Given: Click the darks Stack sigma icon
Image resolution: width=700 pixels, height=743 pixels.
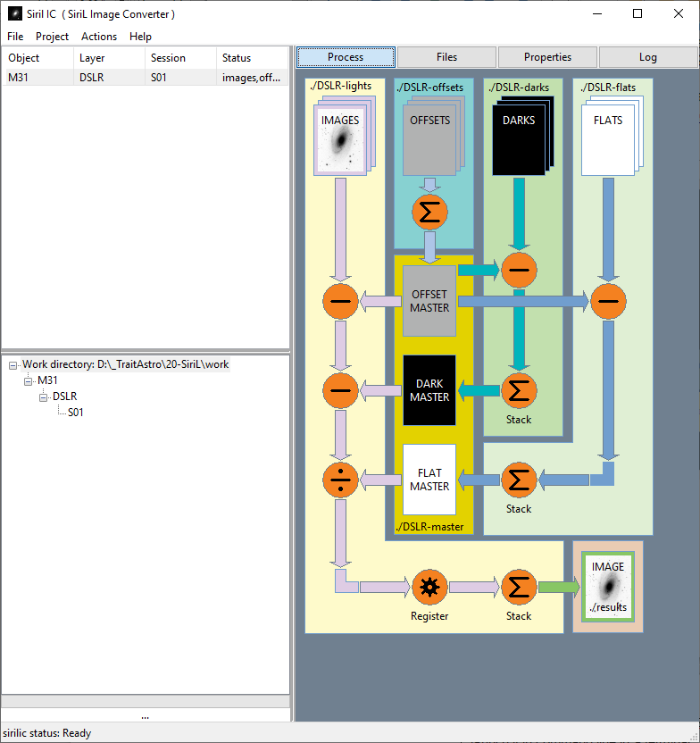Looking at the screenshot, I should [519, 390].
